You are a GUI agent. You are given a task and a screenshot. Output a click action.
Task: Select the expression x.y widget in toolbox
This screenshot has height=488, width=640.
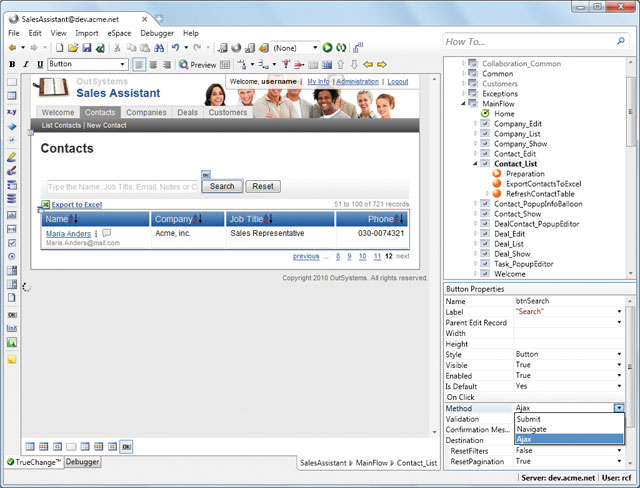[x=12, y=111]
